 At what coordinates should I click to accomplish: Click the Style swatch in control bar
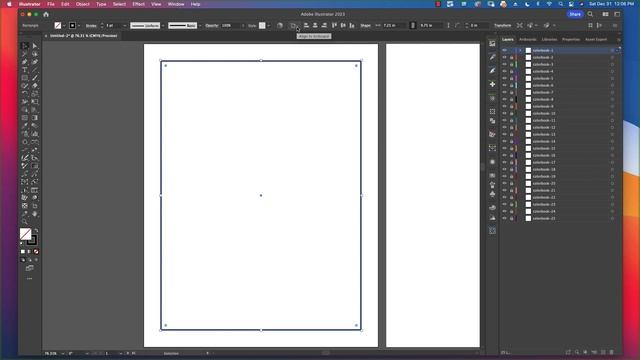(262, 25)
